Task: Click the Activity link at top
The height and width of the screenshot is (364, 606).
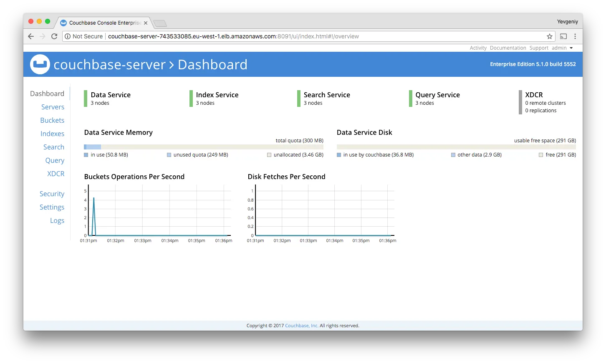Action: point(478,48)
